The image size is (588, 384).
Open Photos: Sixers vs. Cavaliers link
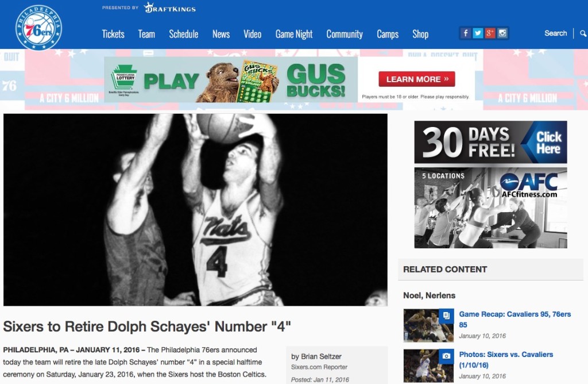point(506,354)
